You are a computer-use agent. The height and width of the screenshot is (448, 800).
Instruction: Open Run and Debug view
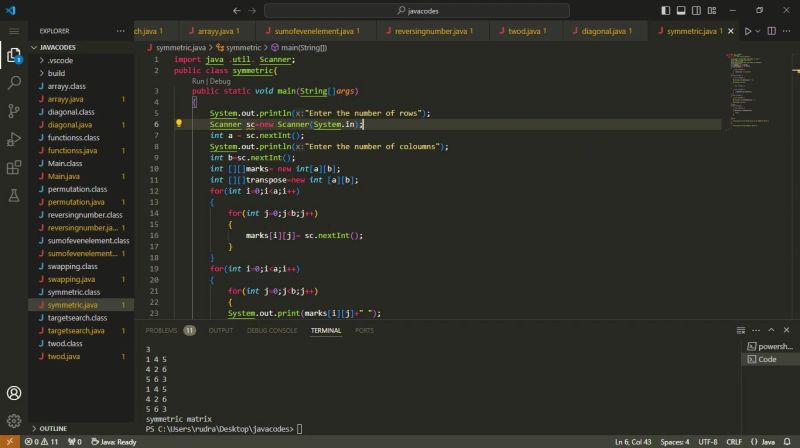coord(14,139)
